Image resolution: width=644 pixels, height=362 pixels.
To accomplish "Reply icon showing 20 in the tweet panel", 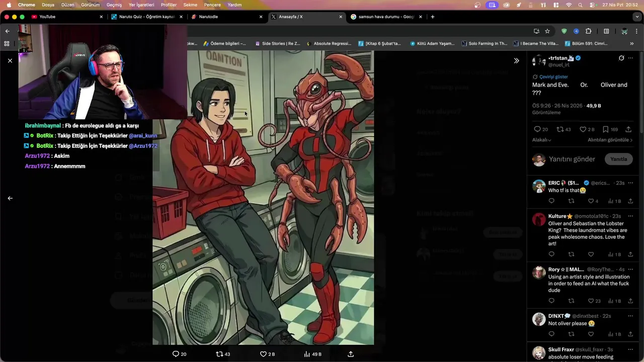I will pos(541,129).
